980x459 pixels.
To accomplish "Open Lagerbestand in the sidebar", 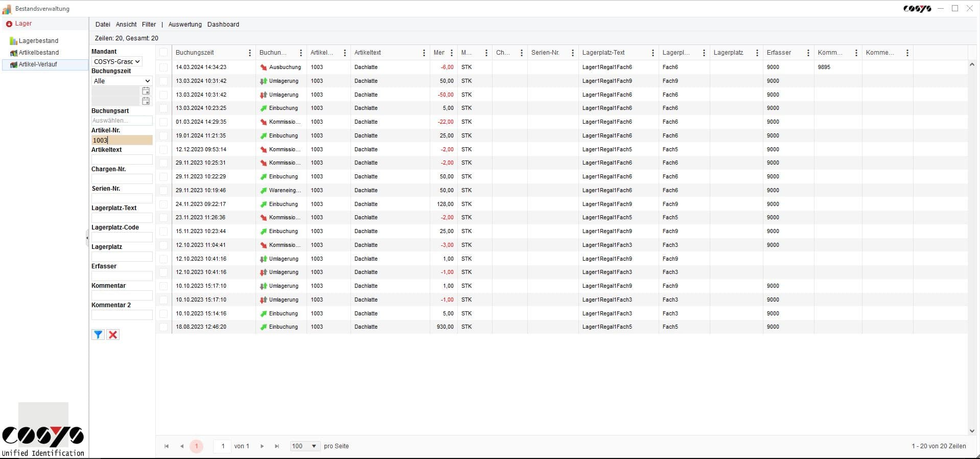I will [38, 41].
